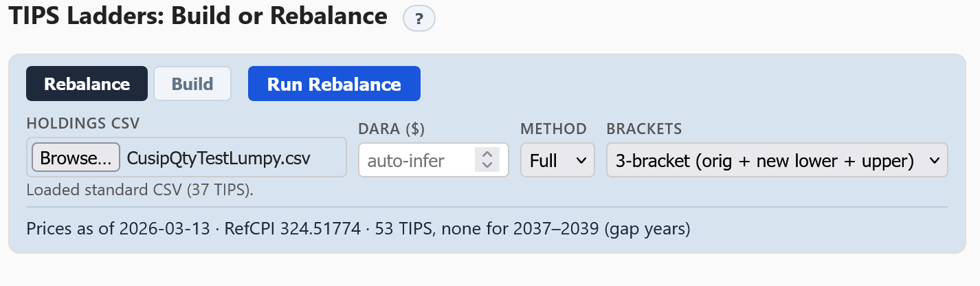The image size is (980, 286).
Task: Click the Loaded standard CSV status message
Action: pyautogui.click(x=140, y=190)
